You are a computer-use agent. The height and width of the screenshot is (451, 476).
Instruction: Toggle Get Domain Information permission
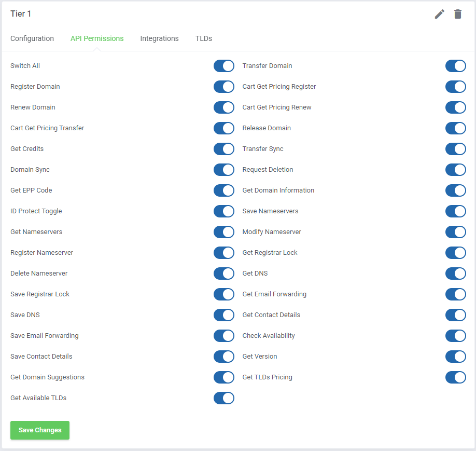(x=456, y=190)
